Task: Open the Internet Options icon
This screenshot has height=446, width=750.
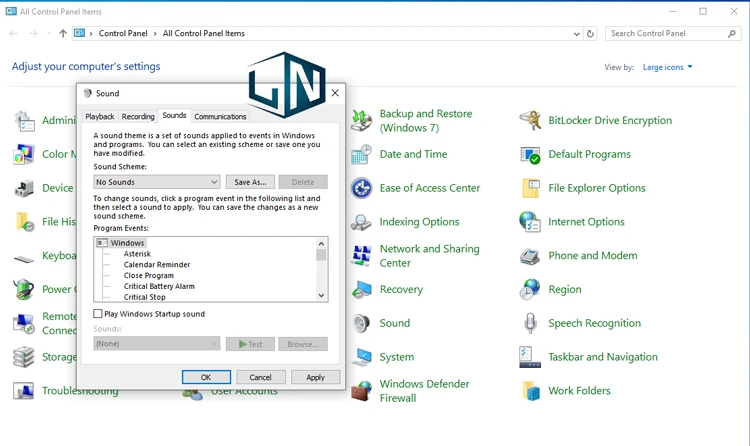Action: coord(530,222)
